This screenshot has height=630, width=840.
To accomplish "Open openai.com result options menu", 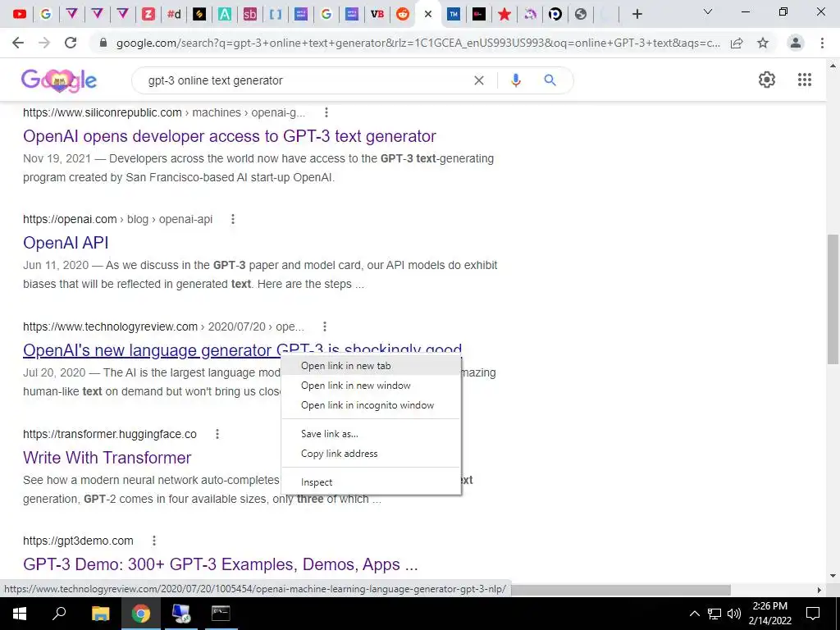I will click(x=232, y=219).
